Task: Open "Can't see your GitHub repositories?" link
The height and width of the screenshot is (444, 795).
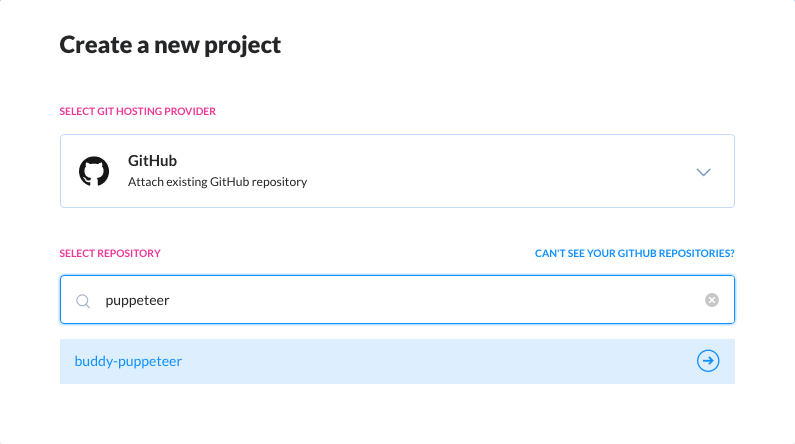Action: [635, 253]
